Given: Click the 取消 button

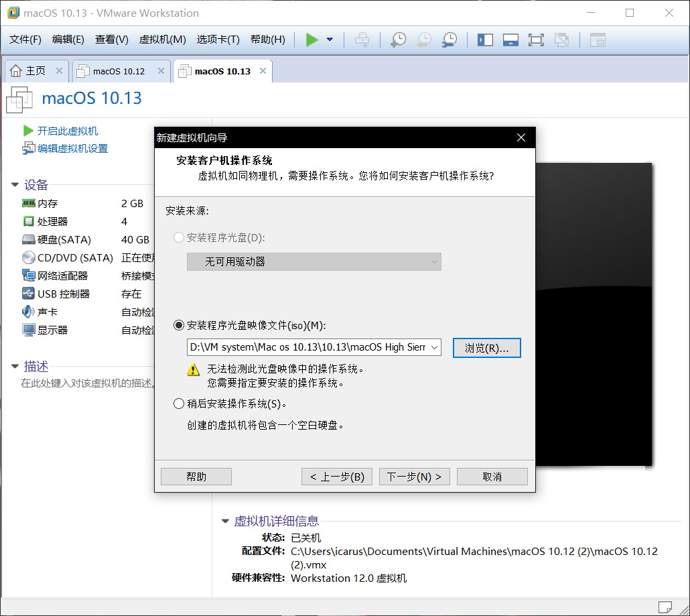Looking at the screenshot, I should (492, 477).
